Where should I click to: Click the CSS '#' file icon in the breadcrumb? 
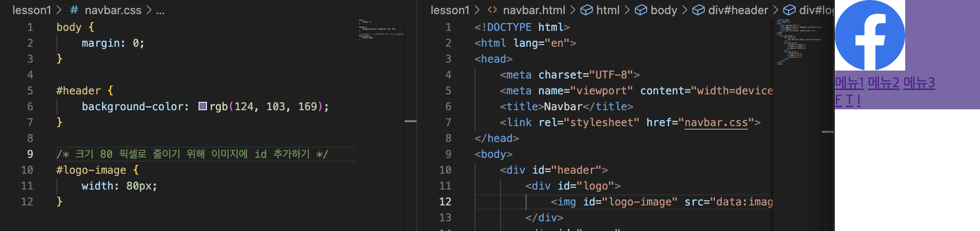click(74, 10)
